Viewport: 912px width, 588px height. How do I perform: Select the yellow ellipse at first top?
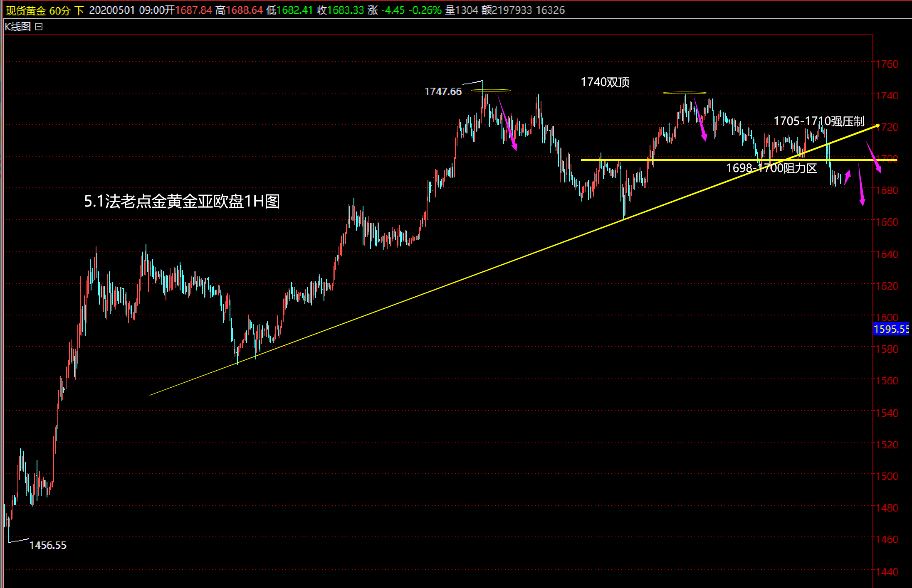pos(491,90)
